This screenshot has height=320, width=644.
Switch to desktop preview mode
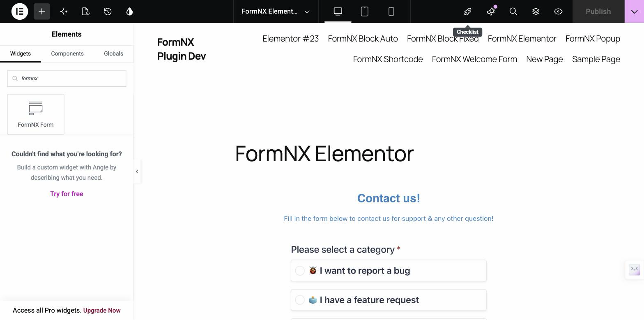tap(338, 12)
